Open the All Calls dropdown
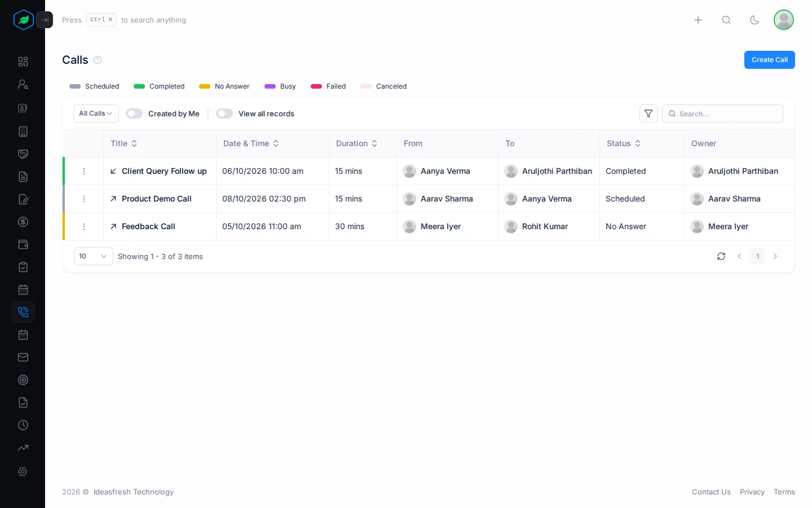 point(96,113)
